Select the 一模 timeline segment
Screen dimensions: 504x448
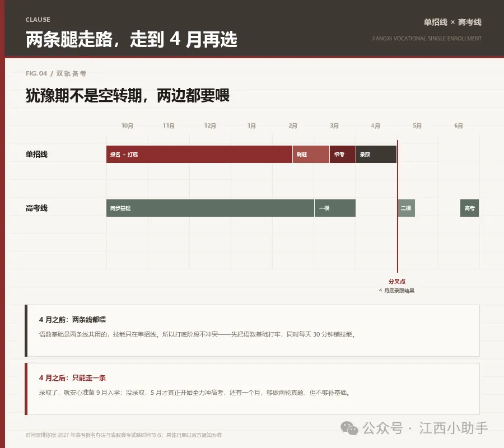[335, 208]
